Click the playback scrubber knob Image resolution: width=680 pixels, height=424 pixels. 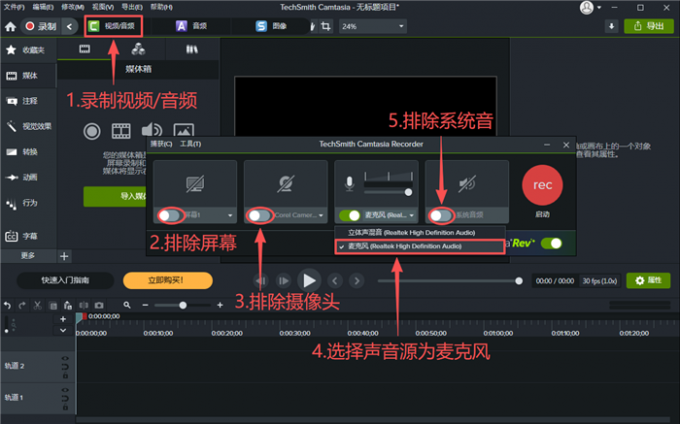(519, 281)
